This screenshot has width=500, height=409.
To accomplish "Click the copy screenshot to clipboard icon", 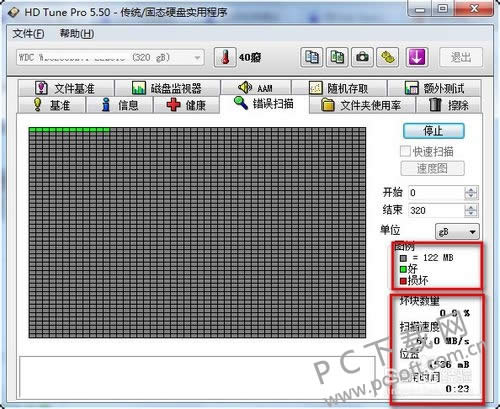I will tap(337, 57).
